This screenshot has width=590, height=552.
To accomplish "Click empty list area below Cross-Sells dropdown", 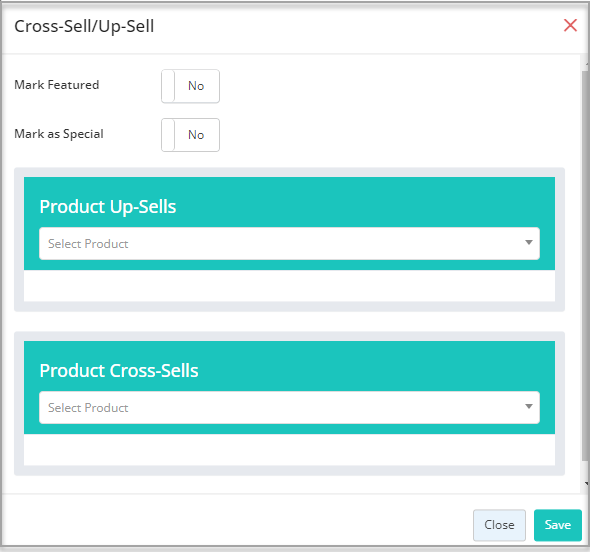I will pyautogui.click(x=289, y=450).
